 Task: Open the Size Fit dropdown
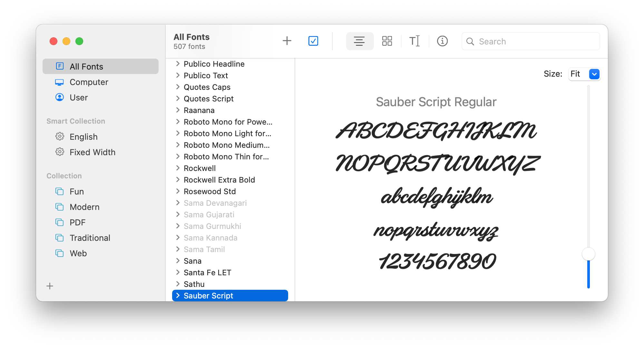594,74
